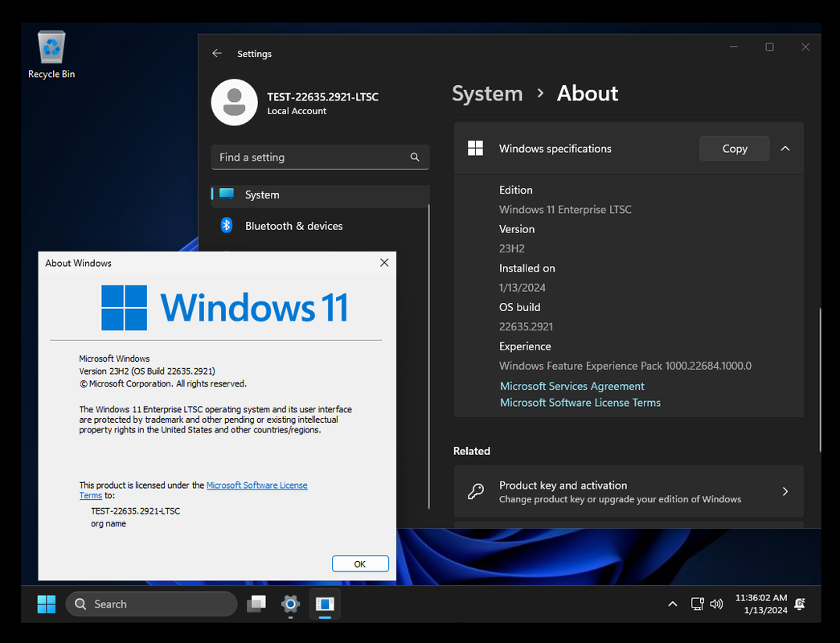Click the Local Account label
This screenshot has height=643, width=840.
coord(297,111)
